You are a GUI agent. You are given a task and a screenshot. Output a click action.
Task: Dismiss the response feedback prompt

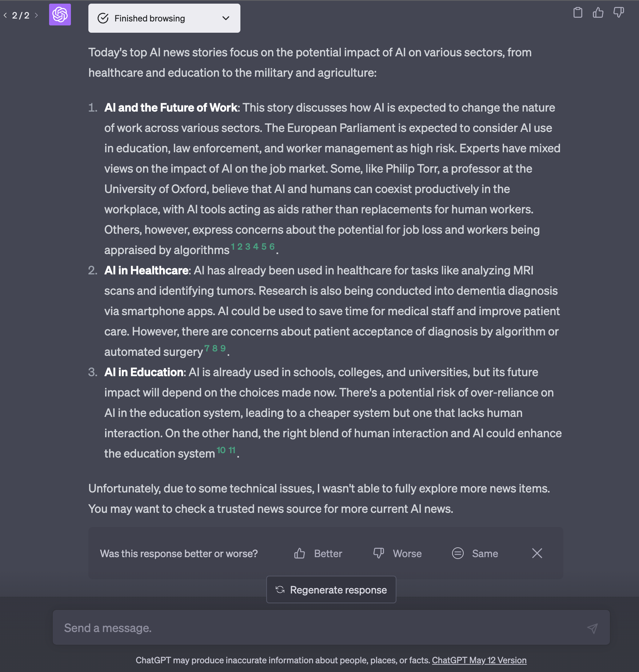pos(537,553)
